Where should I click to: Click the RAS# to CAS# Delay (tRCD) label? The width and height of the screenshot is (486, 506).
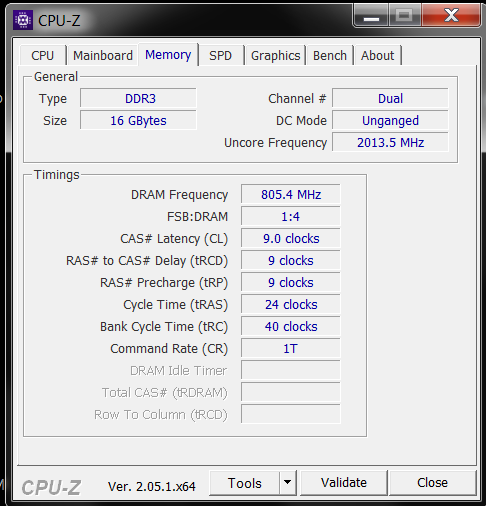(147, 261)
